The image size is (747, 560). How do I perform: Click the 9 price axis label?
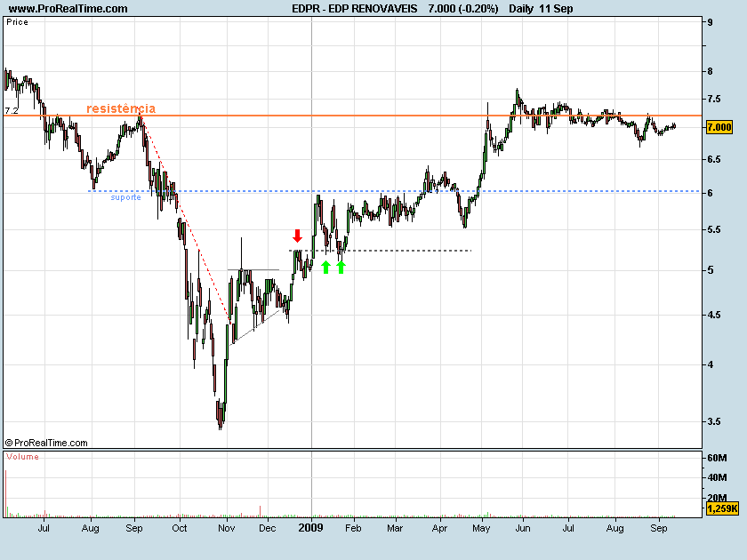coord(711,22)
